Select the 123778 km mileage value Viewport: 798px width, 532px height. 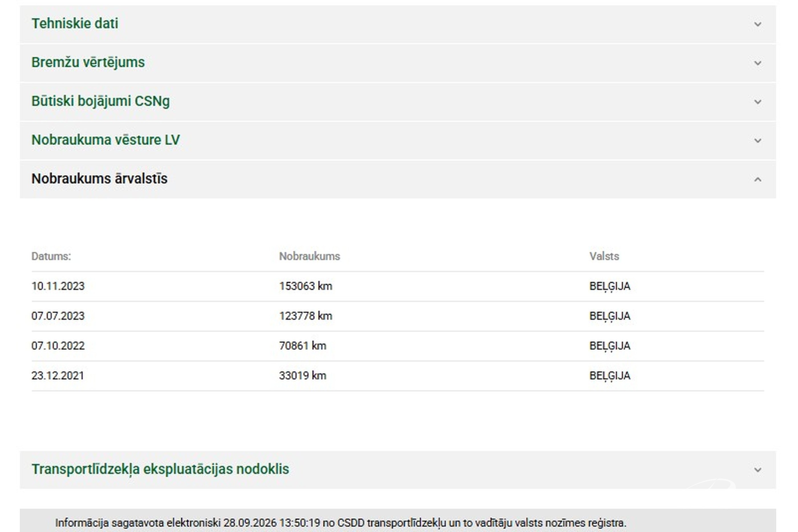point(306,316)
